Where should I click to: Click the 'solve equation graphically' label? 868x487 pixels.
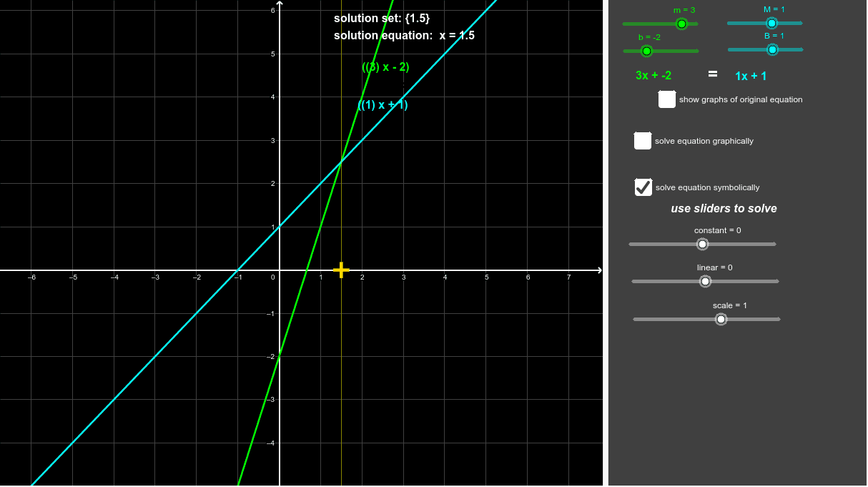click(704, 141)
